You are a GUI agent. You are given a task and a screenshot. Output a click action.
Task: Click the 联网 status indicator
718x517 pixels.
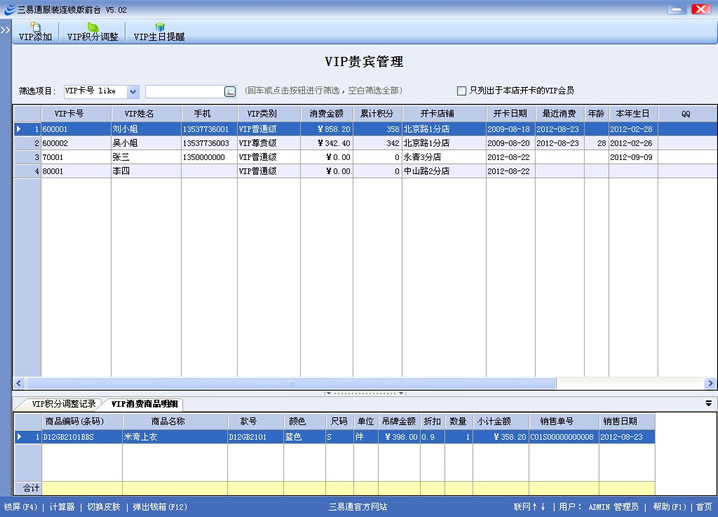pyautogui.click(x=529, y=507)
